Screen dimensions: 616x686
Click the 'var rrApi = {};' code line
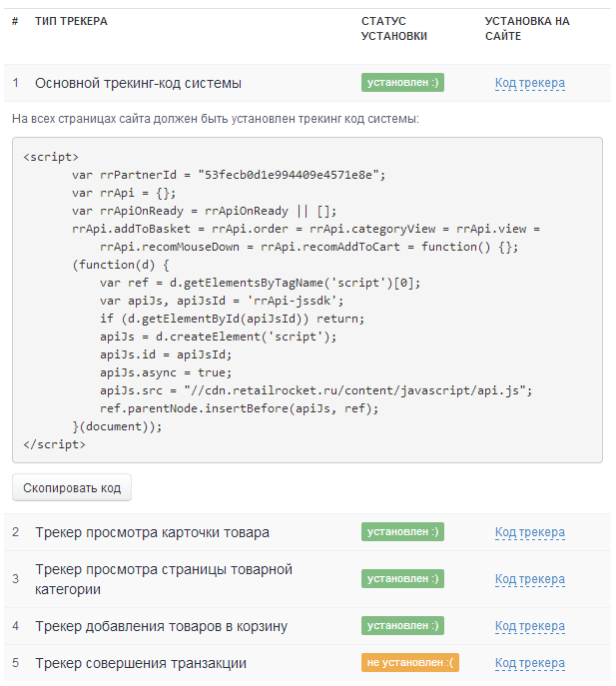[124, 193]
